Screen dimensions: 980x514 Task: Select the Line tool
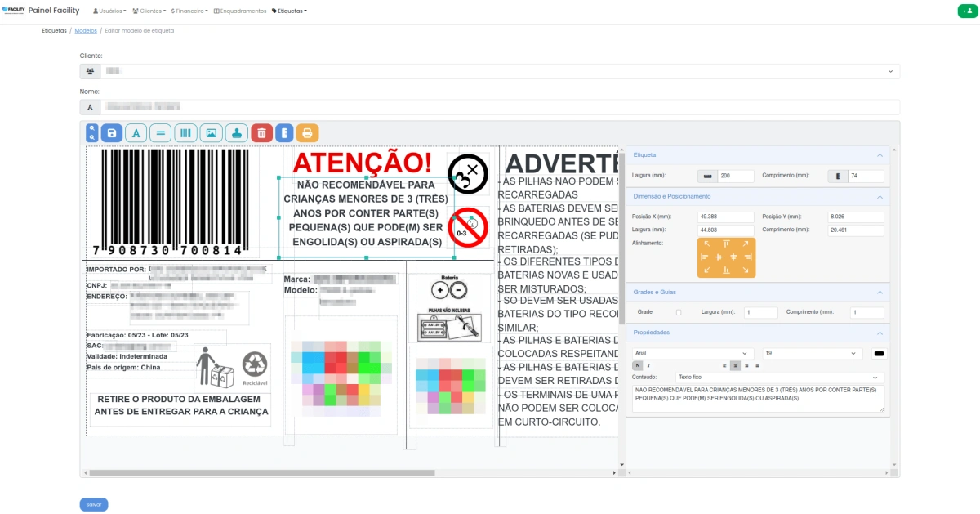[x=161, y=132]
